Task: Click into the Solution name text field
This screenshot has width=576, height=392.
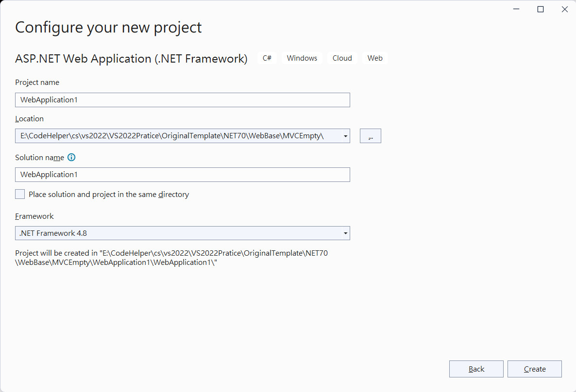Action: 182,175
